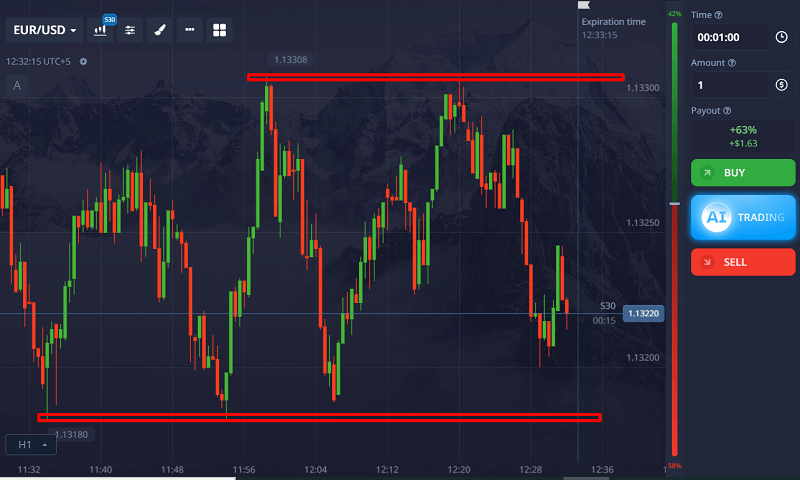The image size is (800, 480).
Task: Expand the H1 timeframe selector
Action: coord(31,444)
